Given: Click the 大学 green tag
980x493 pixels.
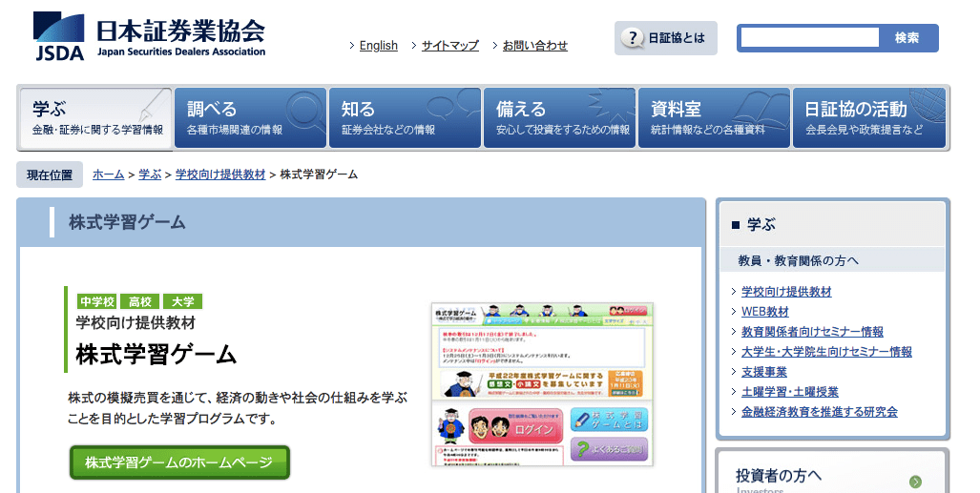Looking at the screenshot, I should (x=182, y=301).
